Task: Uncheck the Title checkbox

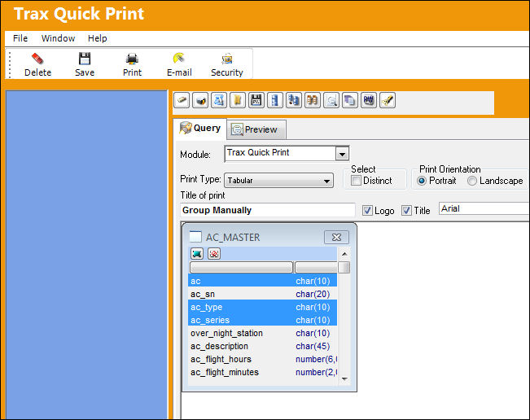Action: point(406,211)
